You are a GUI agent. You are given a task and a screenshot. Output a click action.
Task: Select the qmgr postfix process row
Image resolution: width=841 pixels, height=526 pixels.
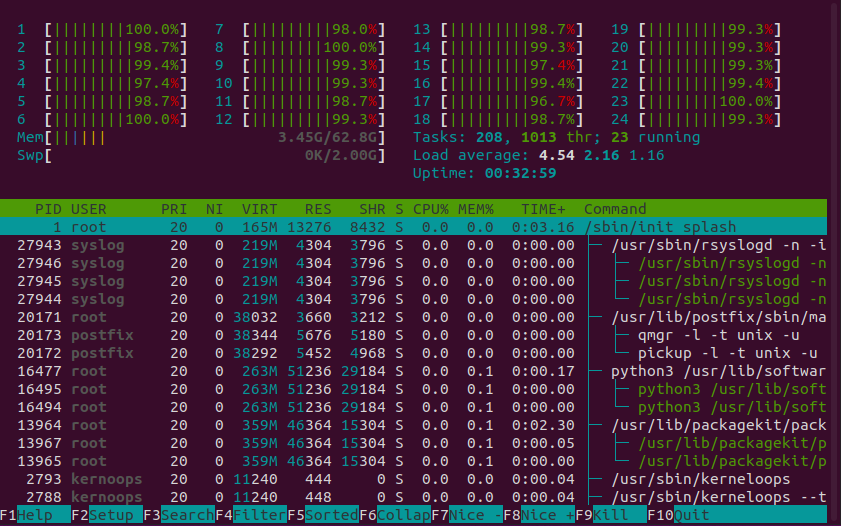[x=420, y=335]
